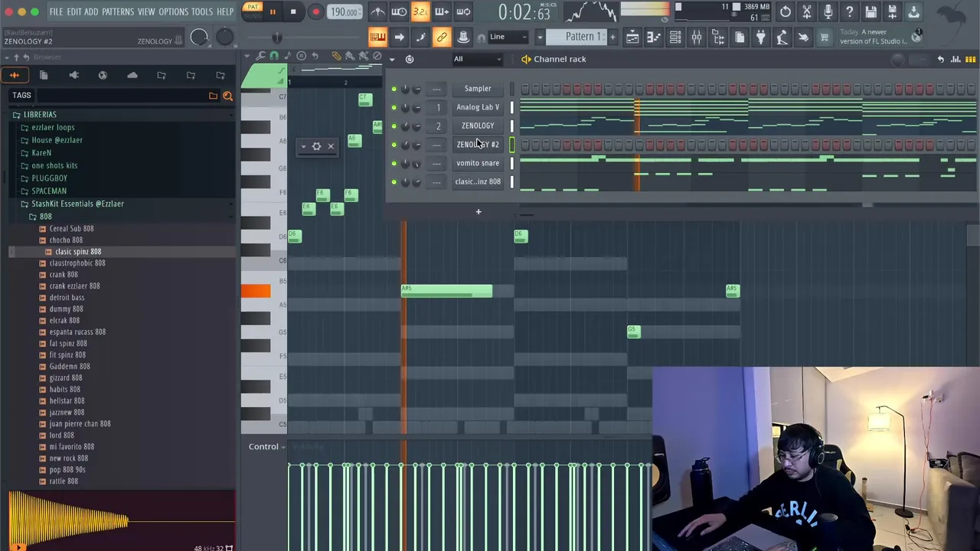
Task: Mute the Analog Lab V channel LED
Action: [x=394, y=108]
